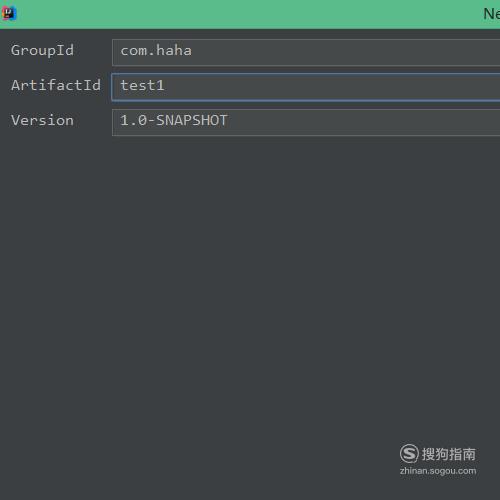The width and height of the screenshot is (500, 500).
Task: Select the ArtifactId text field
Action: tap(306, 87)
